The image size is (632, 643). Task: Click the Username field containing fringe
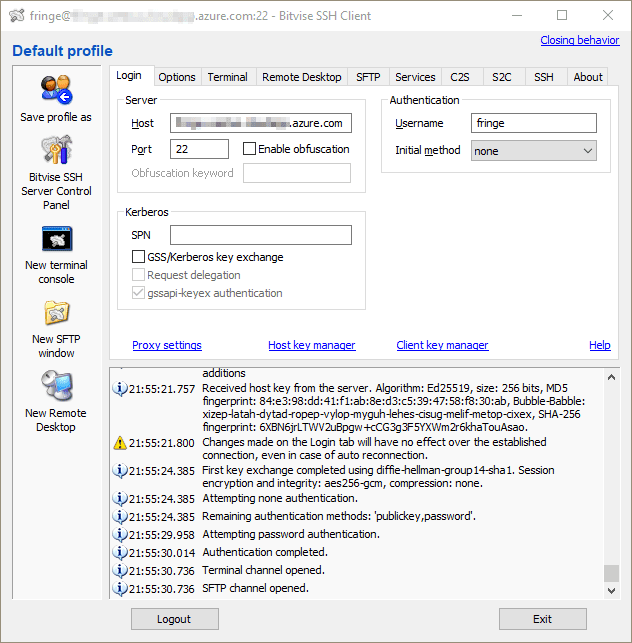pyautogui.click(x=534, y=123)
